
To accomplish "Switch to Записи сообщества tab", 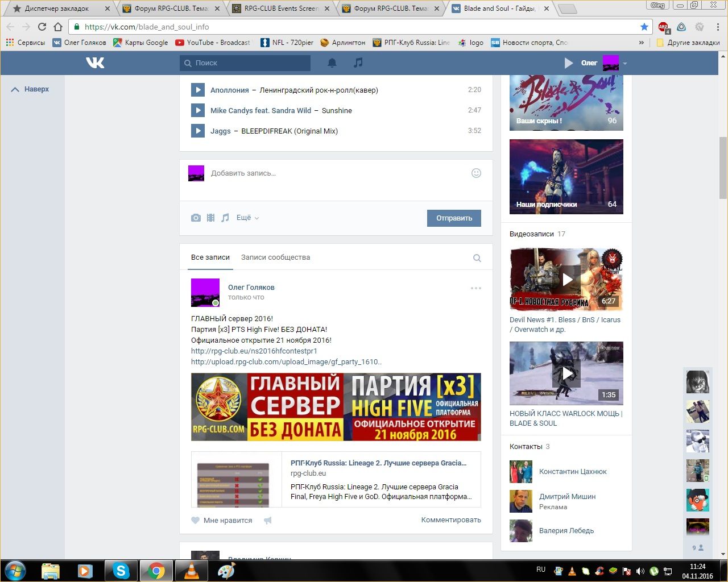I will coord(275,257).
